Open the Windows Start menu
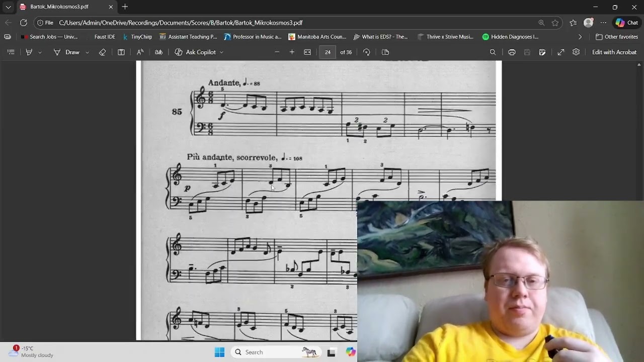The width and height of the screenshot is (644, 362). point(219,352)
